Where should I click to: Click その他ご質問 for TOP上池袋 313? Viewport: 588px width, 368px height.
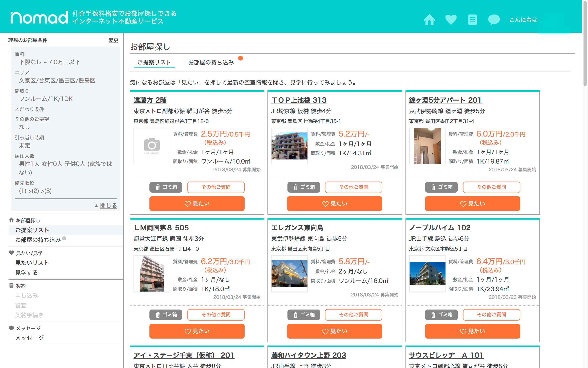point(354,187)
